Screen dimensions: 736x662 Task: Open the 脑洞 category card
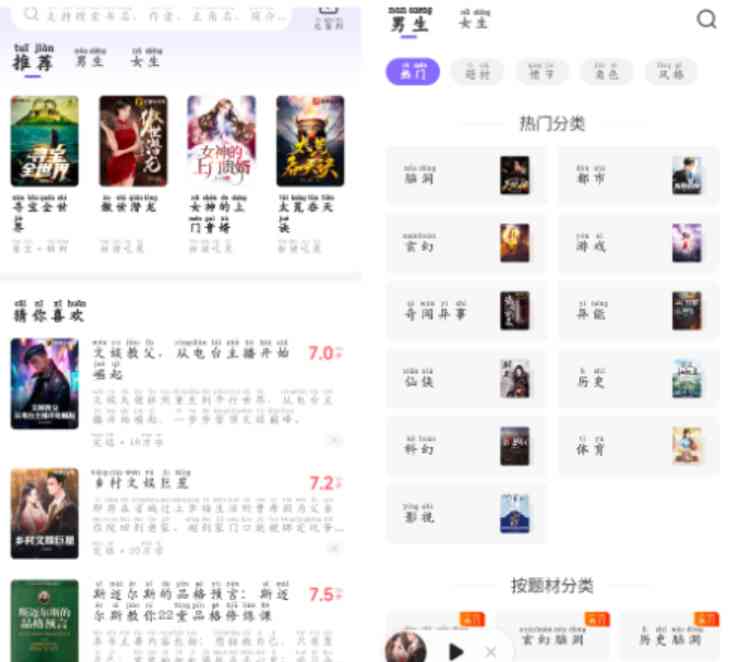click(466, 175)
